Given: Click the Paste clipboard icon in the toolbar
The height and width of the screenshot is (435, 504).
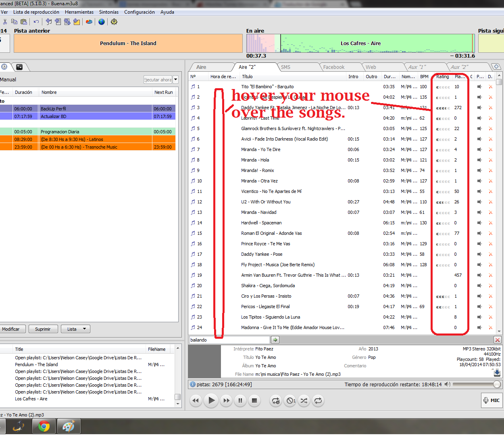Looking at the screenshot, I should [23, 22].
